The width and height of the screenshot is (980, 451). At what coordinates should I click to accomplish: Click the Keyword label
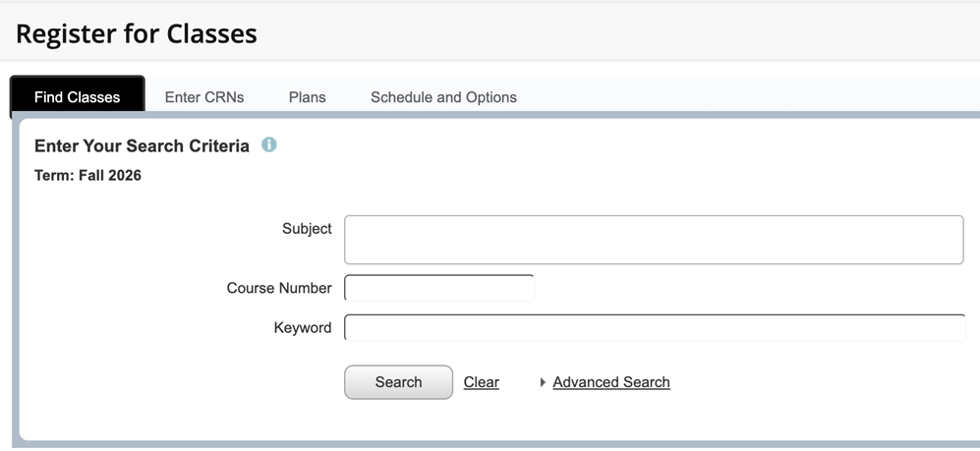tap(303, 328)
